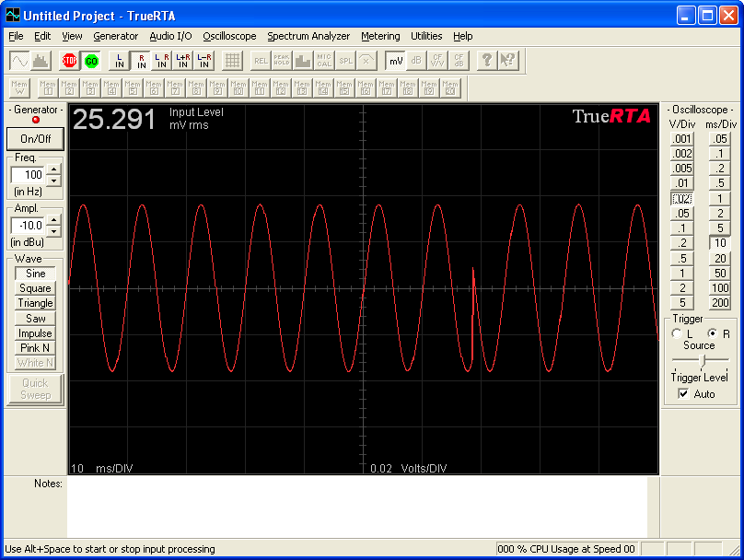The height and width of the screenshot is (560, 744).
Task: Select Triangle waveform
Action: click(35, 303)
